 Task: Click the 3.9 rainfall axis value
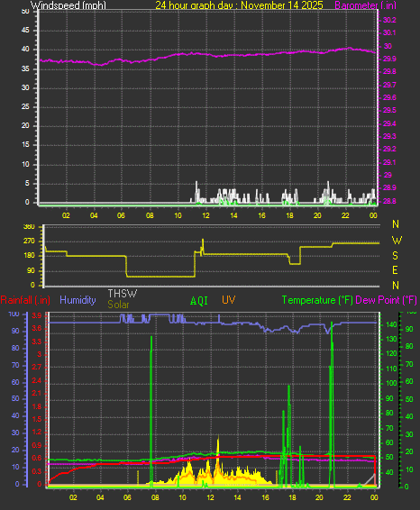[37, 316]
